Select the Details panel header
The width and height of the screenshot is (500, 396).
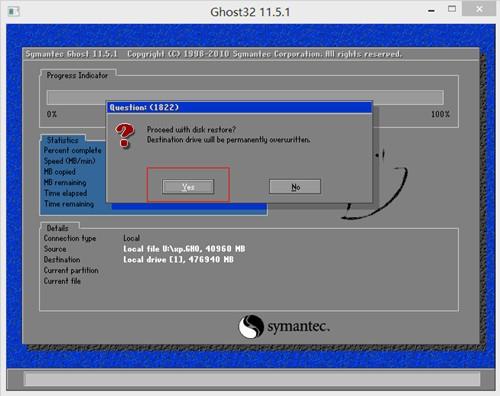(58, 228)
